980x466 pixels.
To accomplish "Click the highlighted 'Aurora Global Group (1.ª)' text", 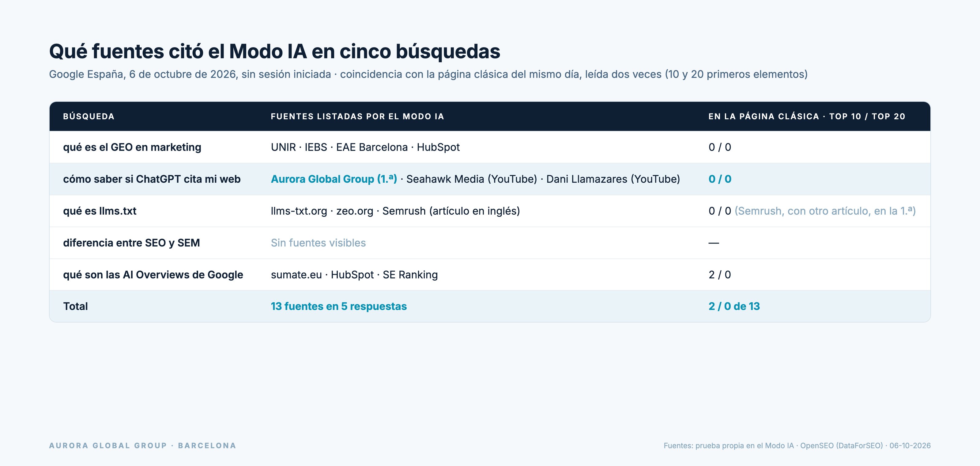I will point(334,179).
